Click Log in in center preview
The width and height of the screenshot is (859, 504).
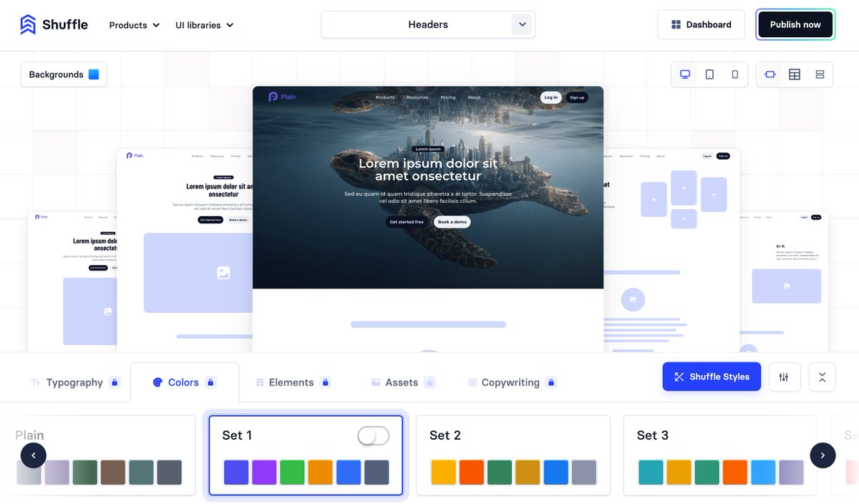click(x=550, y=97)
